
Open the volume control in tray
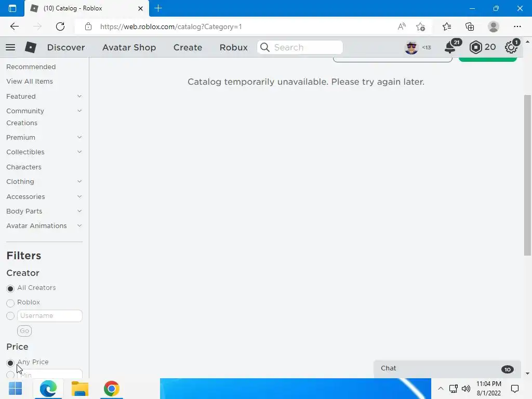(466, 389)
